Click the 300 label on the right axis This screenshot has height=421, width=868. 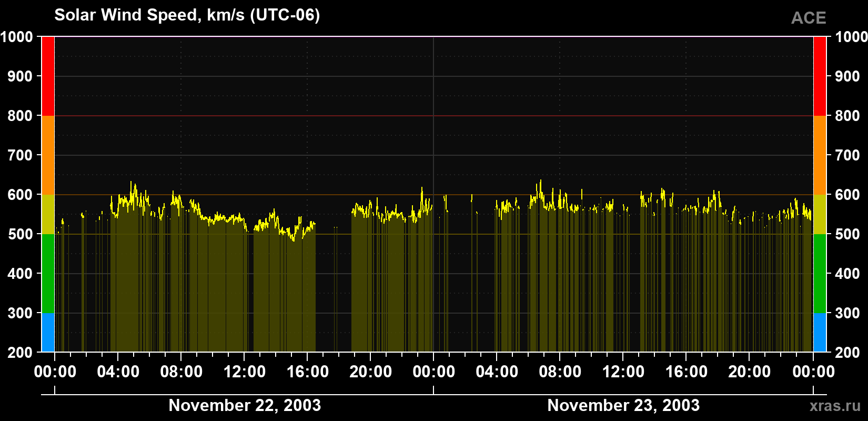(848, 313)
